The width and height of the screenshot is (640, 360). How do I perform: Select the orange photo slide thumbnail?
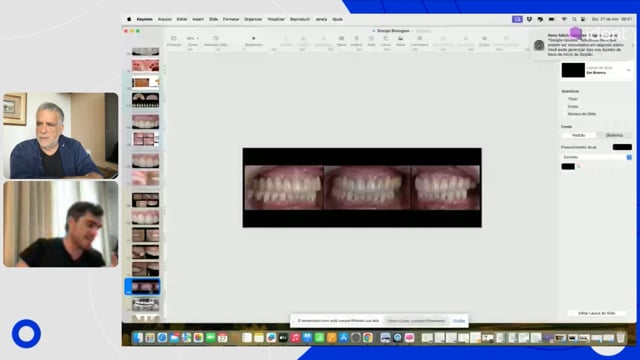point(145,82)
